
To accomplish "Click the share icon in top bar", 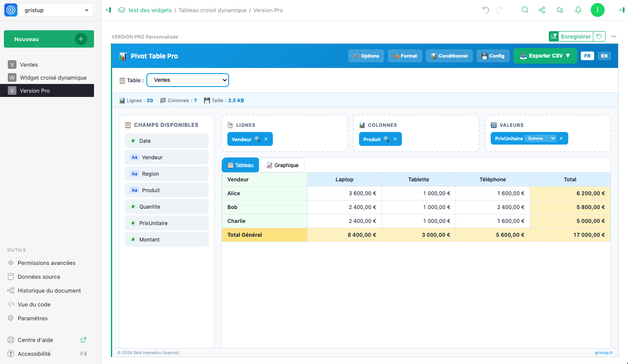I will [542, 10].
